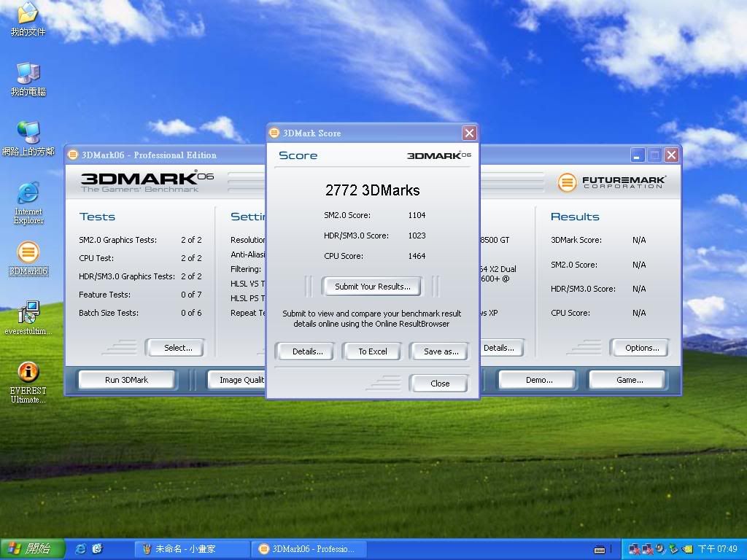Click the Internet Explorer quick launch icon
747x560 pixels.
[x=81, y=549]
